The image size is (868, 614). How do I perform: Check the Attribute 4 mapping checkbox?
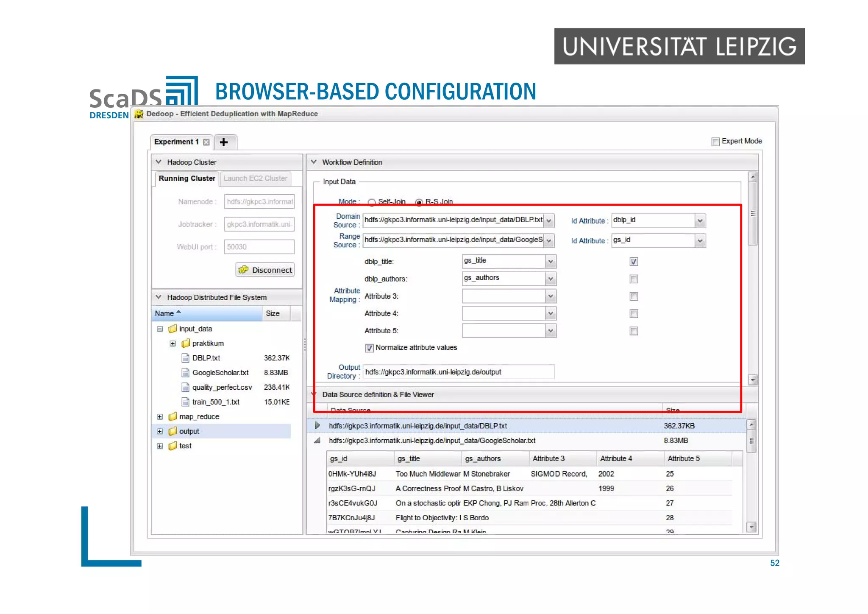[x=634, y=314]
